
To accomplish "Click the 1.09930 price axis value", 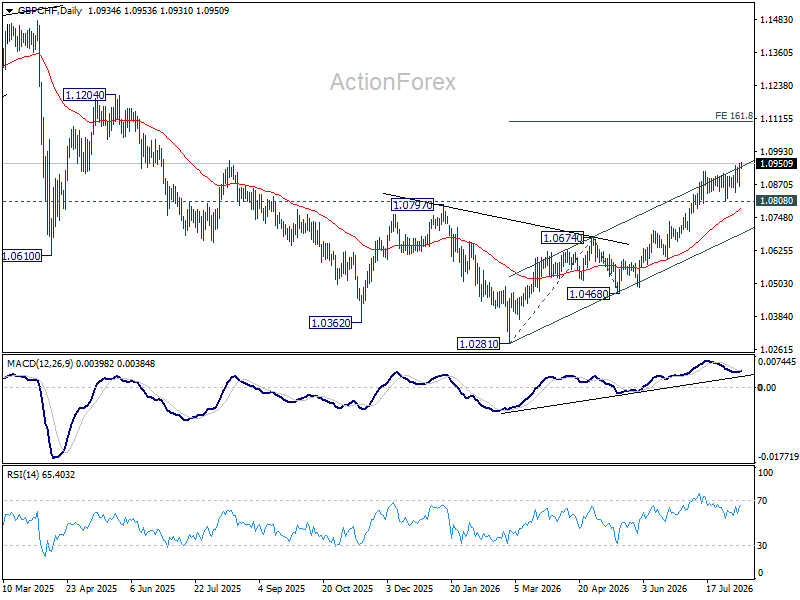I will 777,152.
